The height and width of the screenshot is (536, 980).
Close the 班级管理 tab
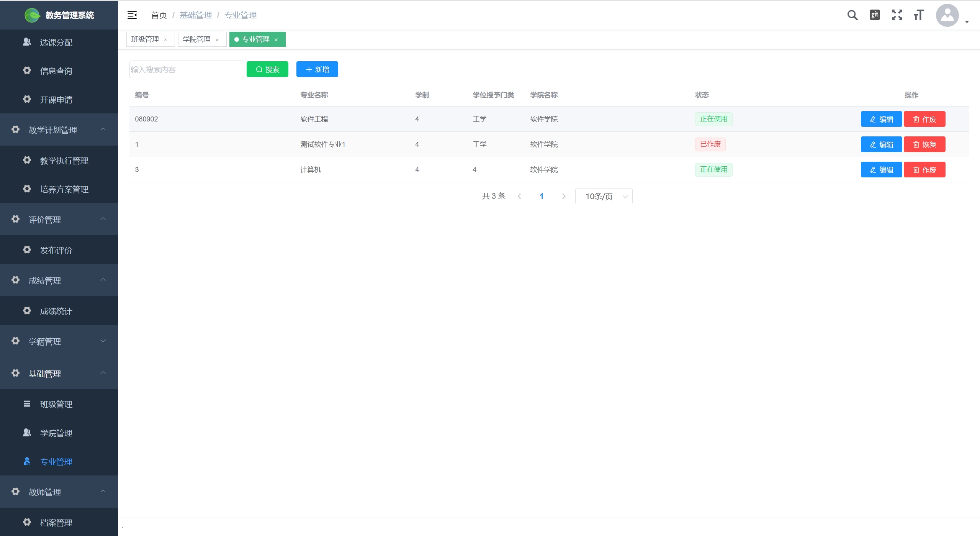(165, 40)
